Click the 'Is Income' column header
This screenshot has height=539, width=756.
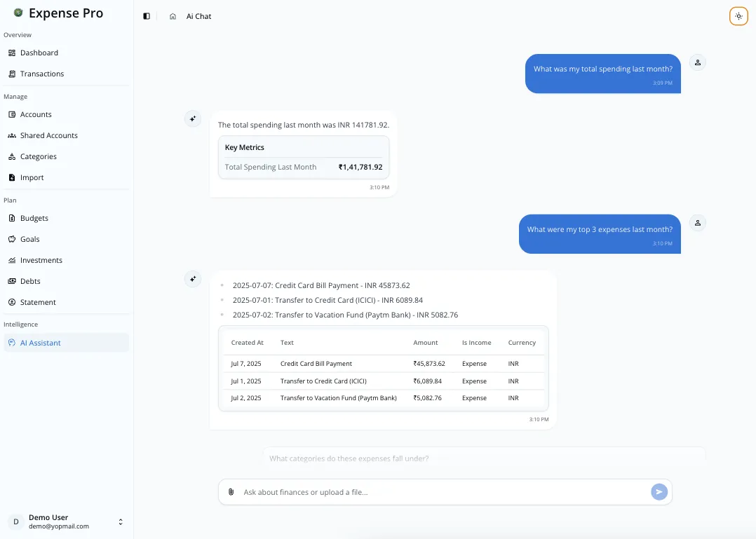point(476,343)
